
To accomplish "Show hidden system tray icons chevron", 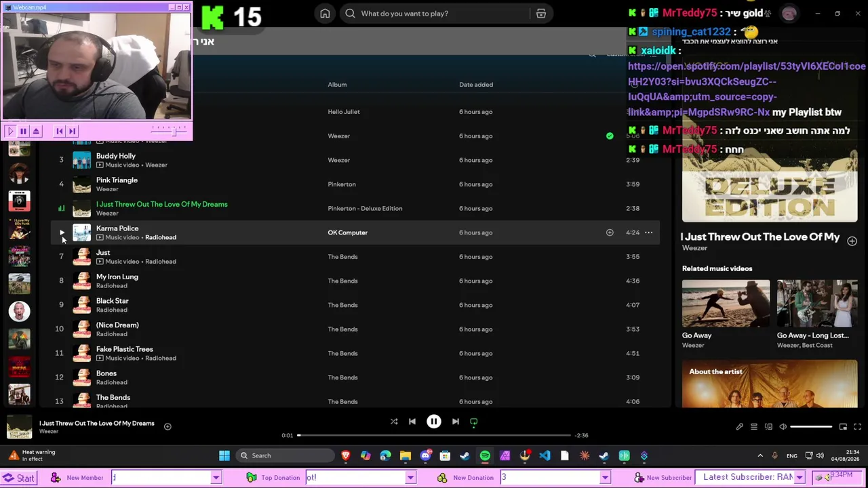I will click(x=760, y=455).
